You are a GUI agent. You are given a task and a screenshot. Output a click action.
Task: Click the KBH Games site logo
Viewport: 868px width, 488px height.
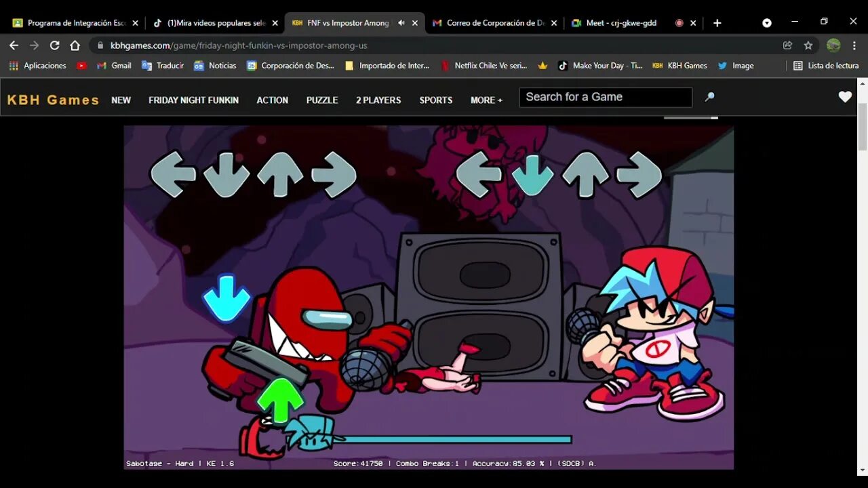[x=53, y=100]
